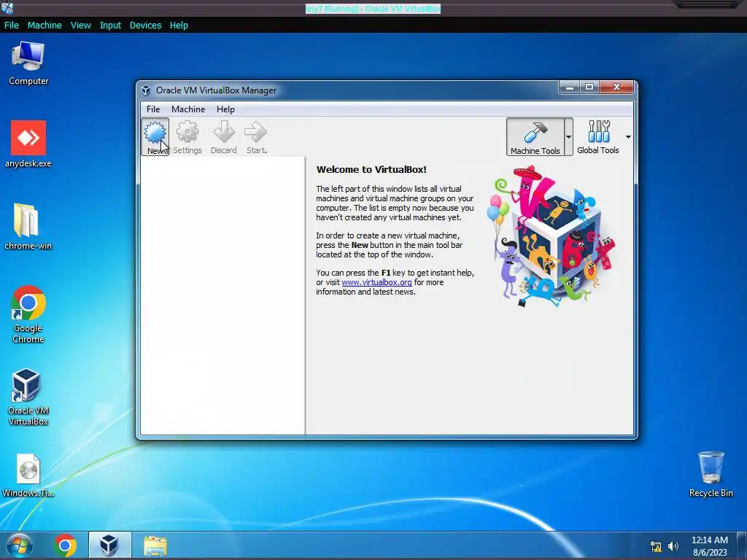Open Machine menu in VirtualBox Manager
Viewport: 747px width, 560px height.
(188, 109)
